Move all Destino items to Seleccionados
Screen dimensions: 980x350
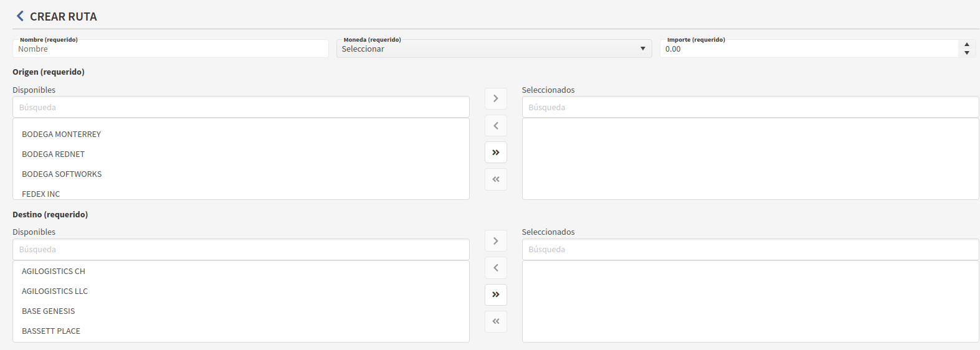495,295
